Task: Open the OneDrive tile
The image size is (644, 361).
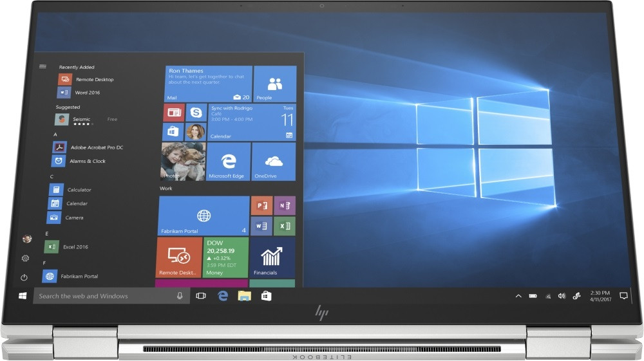Action: tap(274, 162)
